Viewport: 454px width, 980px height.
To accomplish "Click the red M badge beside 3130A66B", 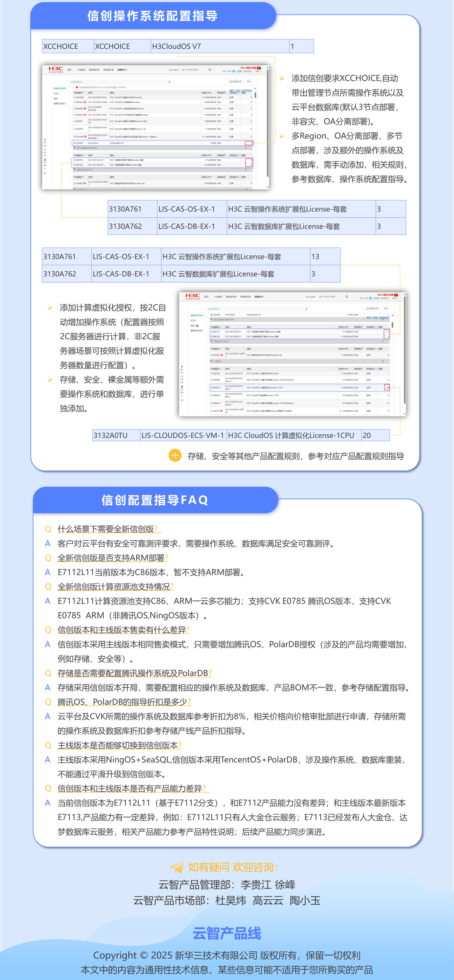I will pyautogui.click(x=85, y=108).
